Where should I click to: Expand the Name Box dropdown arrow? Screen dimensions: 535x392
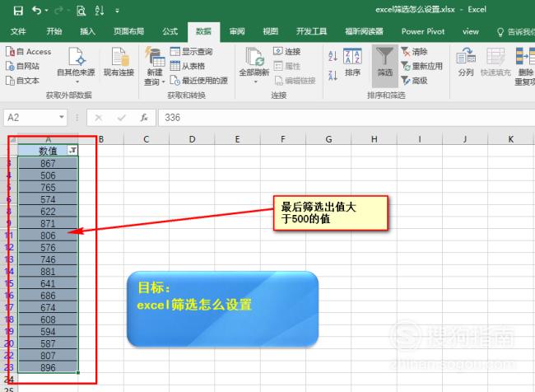(62, 117)
